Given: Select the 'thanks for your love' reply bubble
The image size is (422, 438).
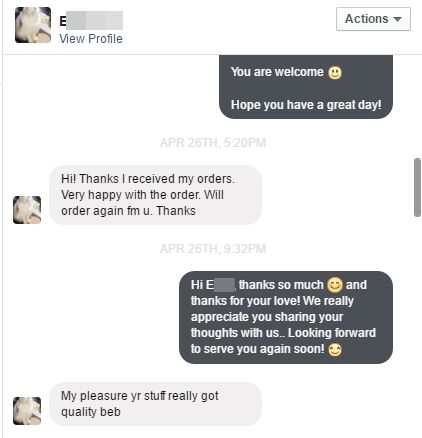Looking at the screenshot, I should pyautogui.click(x=286, y=317).
